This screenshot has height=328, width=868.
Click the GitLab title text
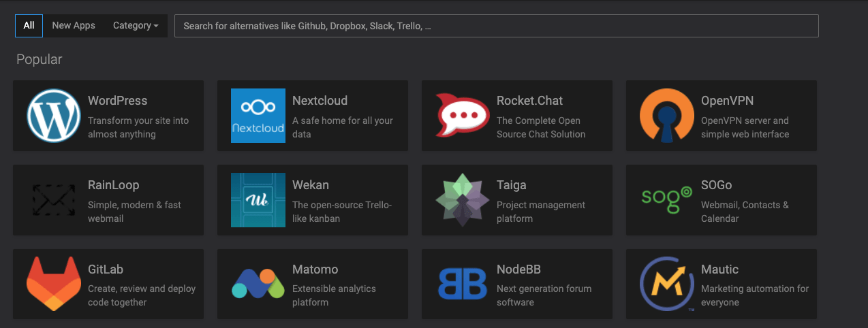pos(106,269)
